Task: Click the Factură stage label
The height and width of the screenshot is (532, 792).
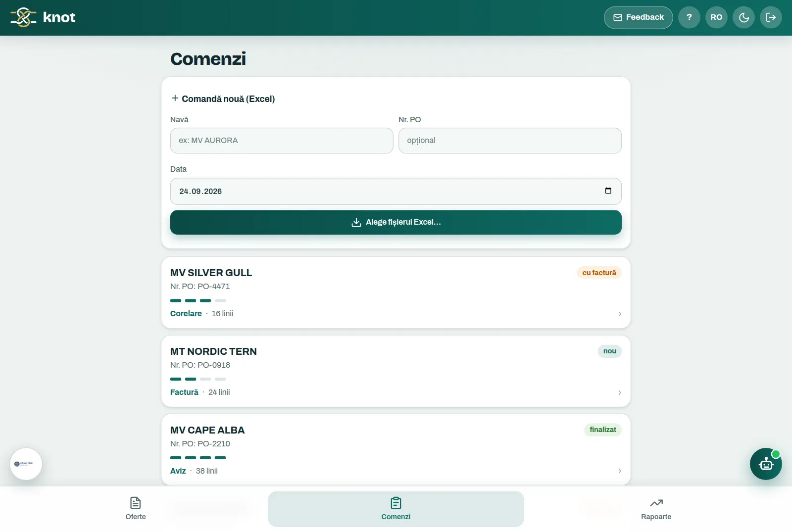Action: click(x=184, y=392)
